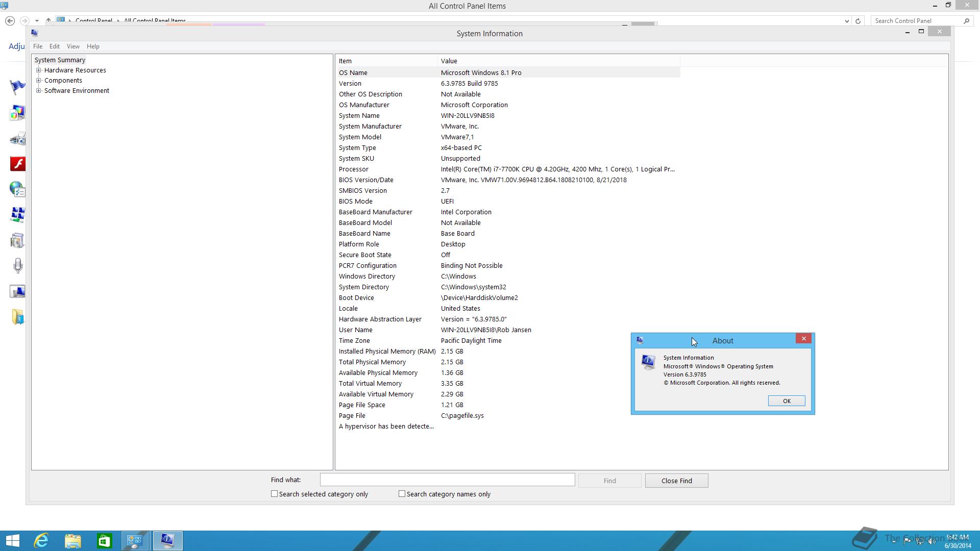This screenshot has height=551, width=980.
Task: Open the Color Management icon
Action: [x=18, y=113]
